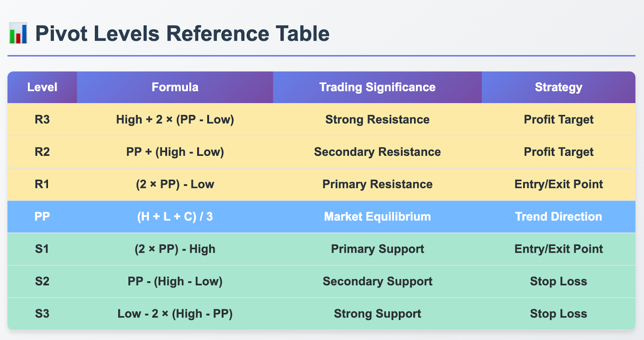Click the Strategy column header
Screen dimensions: 644x340
(559, 87)
